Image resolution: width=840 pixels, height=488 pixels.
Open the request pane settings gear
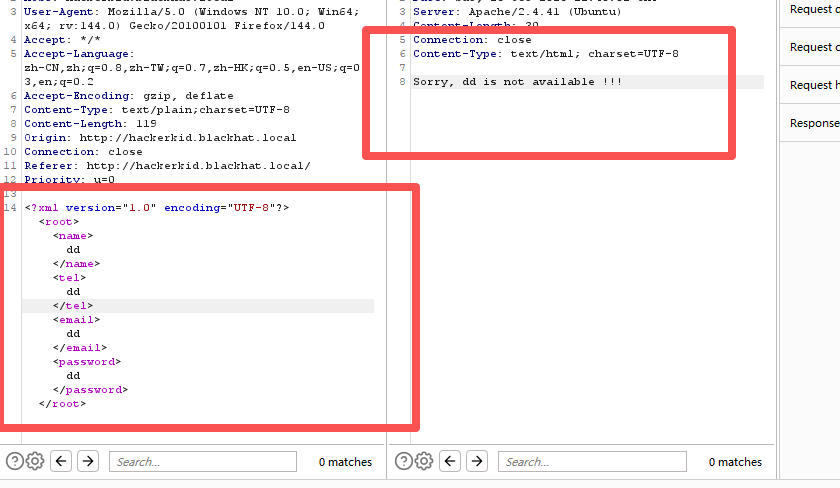(35, 461)
